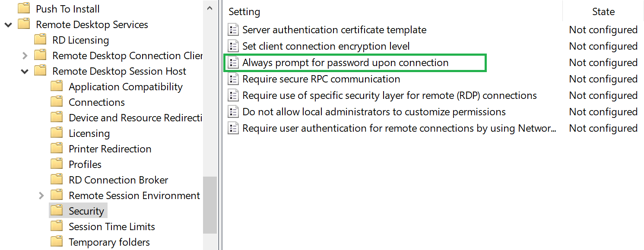Expand the Remote Session Environment node
The width and height of the screenshot is (644, 250).
[41, 196]
